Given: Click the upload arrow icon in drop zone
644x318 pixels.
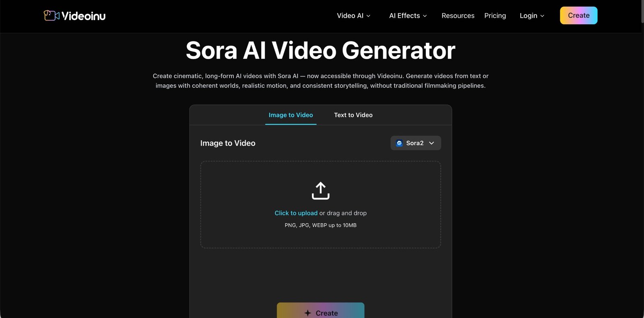Looking at the screenshot, I should tap(320, 191).
